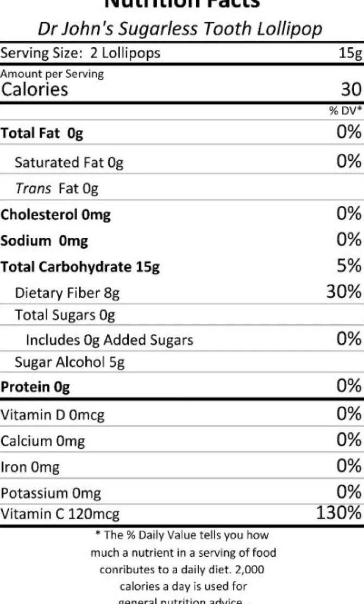Click the 15g serving weight value

coord(350,53)
